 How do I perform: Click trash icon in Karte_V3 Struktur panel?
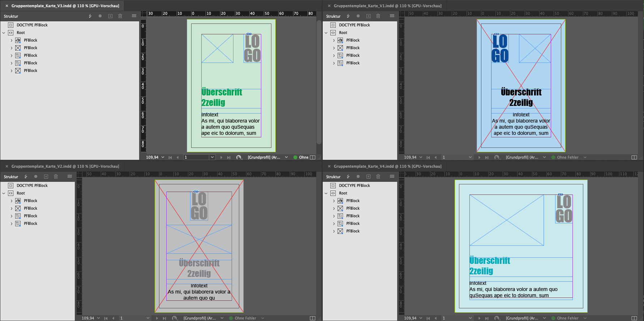click(x=120, y=16)
